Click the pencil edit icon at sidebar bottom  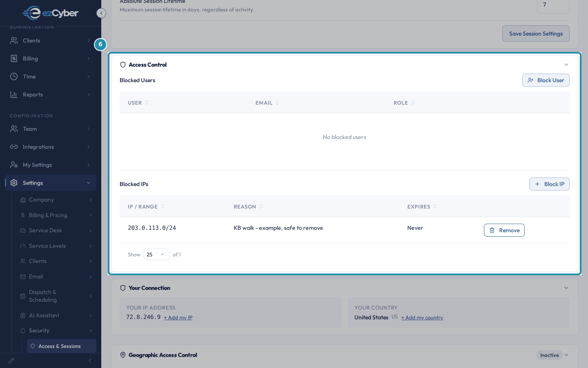11,360
